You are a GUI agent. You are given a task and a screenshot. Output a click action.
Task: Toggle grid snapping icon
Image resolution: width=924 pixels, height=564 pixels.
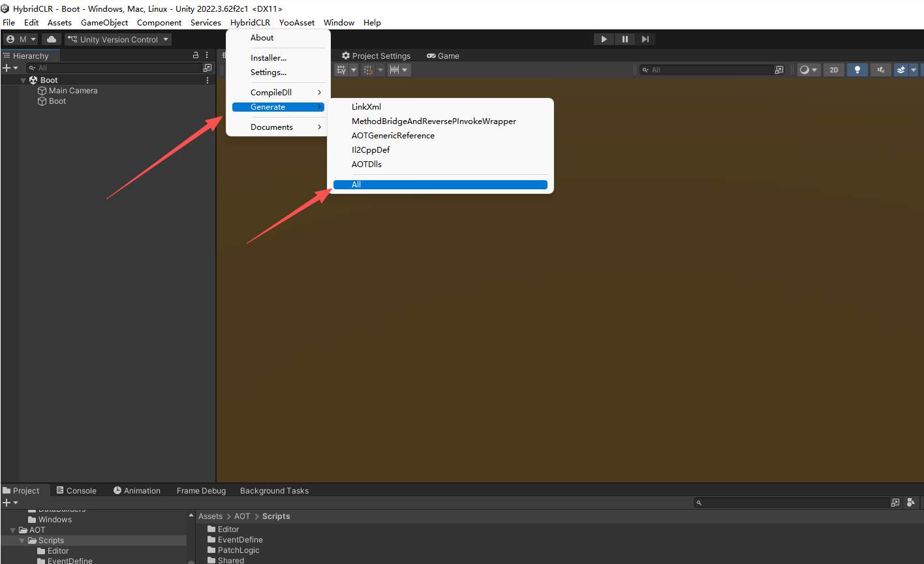click(x=368, y=70)
